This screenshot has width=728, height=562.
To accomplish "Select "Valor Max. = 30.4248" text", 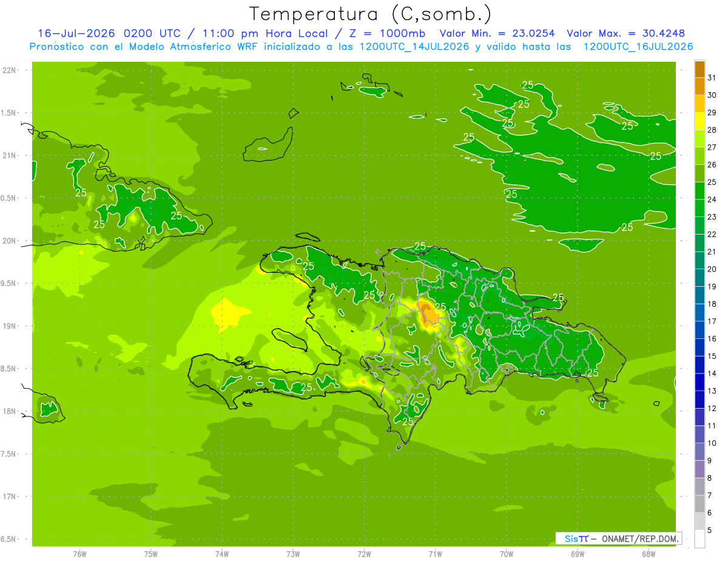I will (625, 33).
